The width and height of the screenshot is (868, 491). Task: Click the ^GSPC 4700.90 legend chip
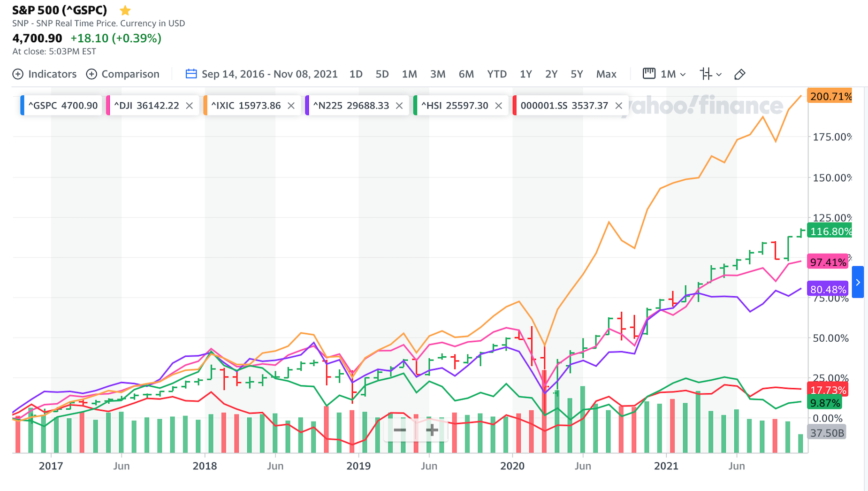point(61,106)
